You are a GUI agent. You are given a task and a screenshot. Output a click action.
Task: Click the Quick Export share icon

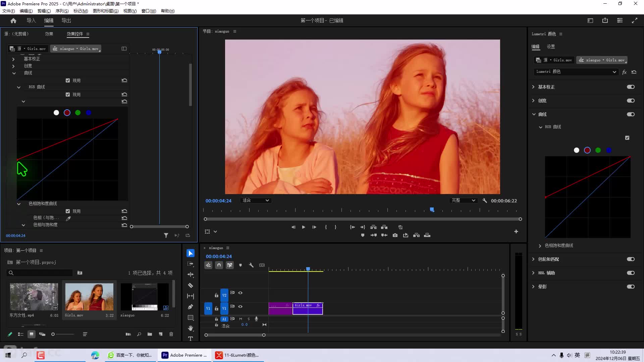(x=605, y=20)
